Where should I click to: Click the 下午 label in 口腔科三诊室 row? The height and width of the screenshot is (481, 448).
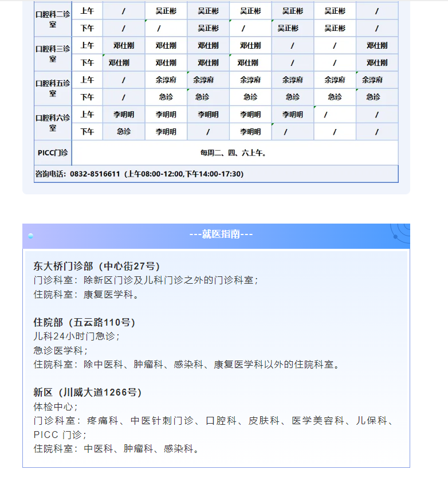coord(87,62)
